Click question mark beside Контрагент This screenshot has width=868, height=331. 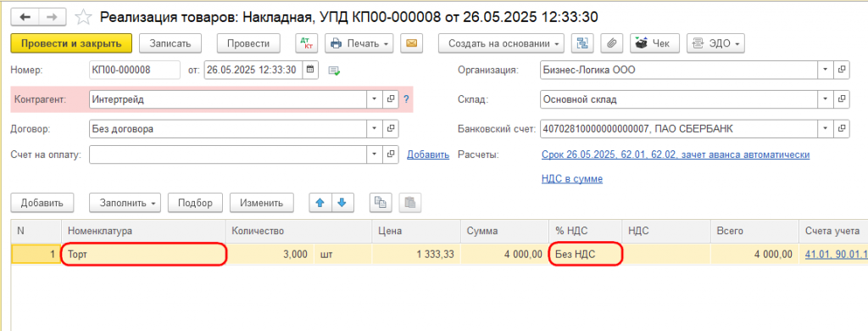(x=406, y=100)
